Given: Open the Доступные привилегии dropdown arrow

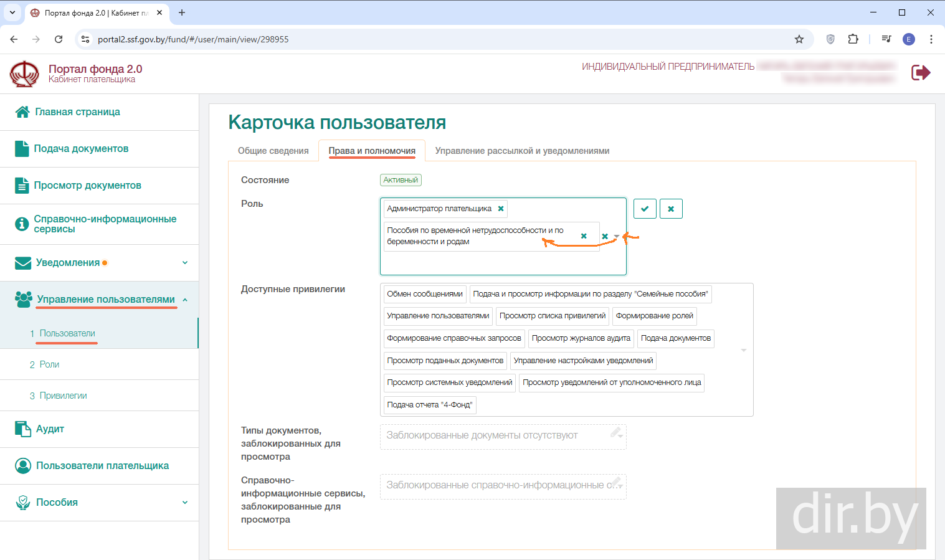Looking at the screenshot, I should pos(744,350).
